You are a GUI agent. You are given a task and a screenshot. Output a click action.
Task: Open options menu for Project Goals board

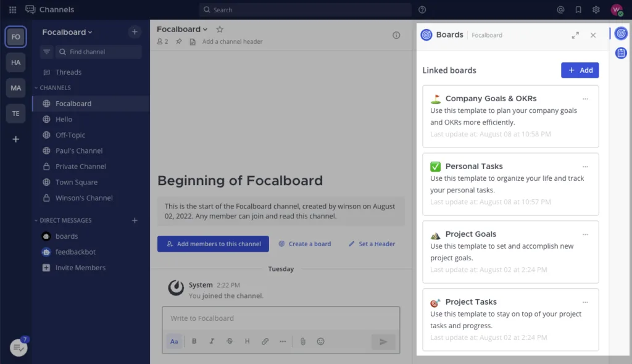585,234
